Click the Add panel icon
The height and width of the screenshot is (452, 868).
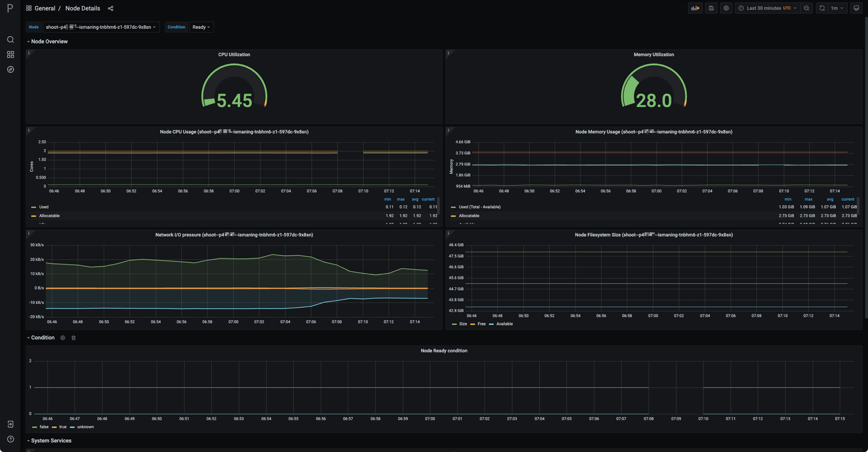tap(695, 8)
